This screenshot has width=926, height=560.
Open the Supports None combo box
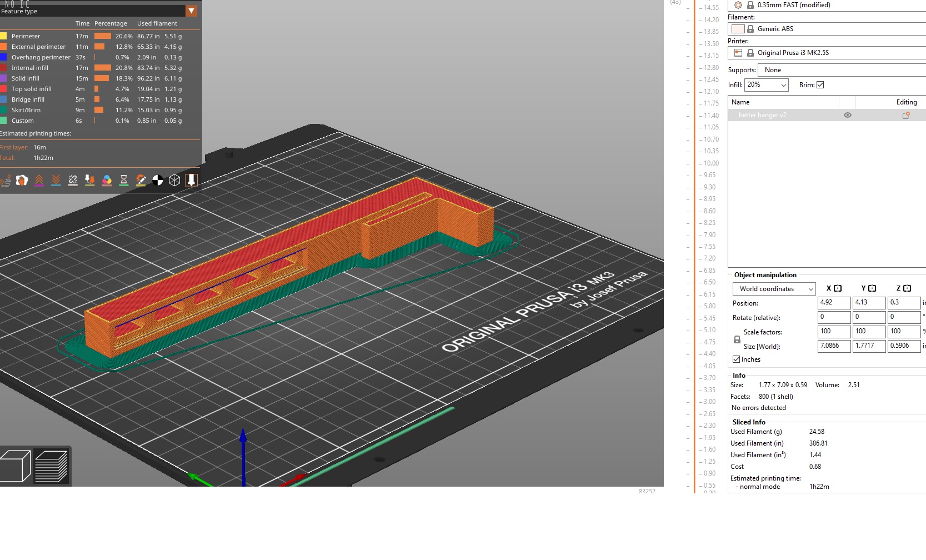coord(841,70)
